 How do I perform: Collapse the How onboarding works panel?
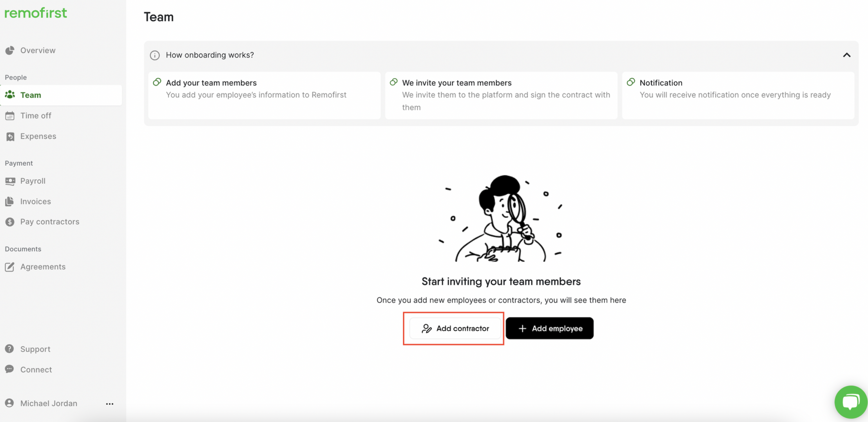[846, 55]
